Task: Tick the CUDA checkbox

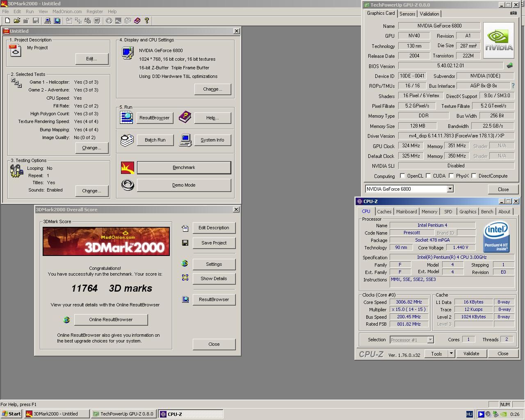Action: (428, 176)
